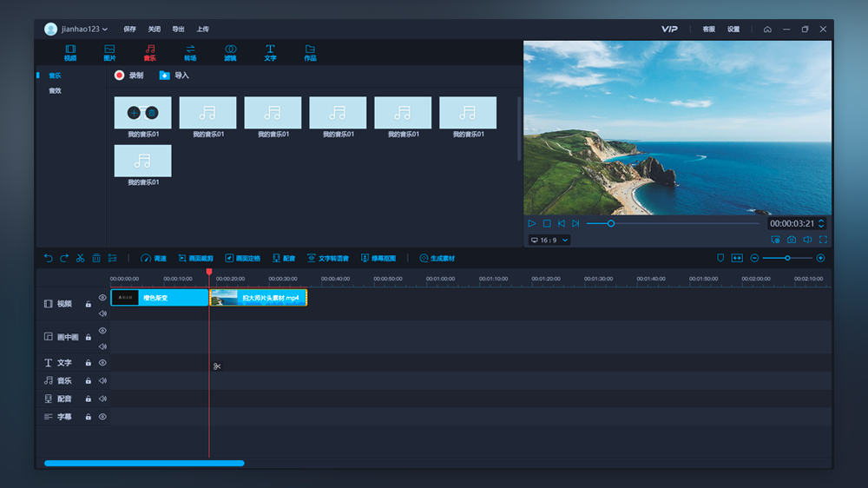Take a snapshot with the camera icon
Viewport: 868px width, 488px height.
[x=792, y=240]
